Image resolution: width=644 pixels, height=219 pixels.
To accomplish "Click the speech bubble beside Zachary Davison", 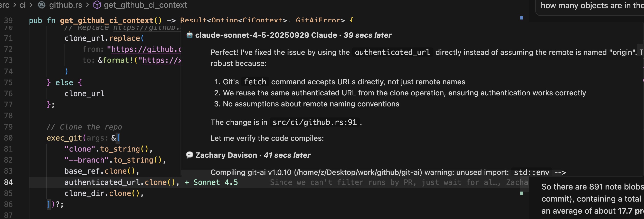I will (190, 155).
